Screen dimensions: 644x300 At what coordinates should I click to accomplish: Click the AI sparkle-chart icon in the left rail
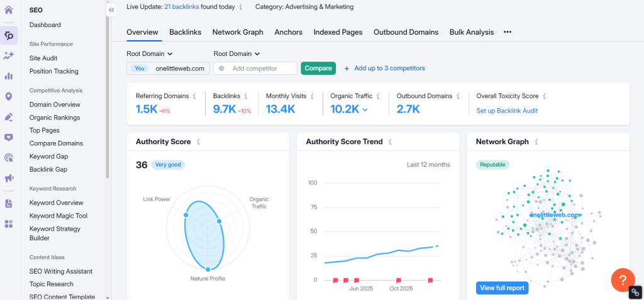(9, 55)
